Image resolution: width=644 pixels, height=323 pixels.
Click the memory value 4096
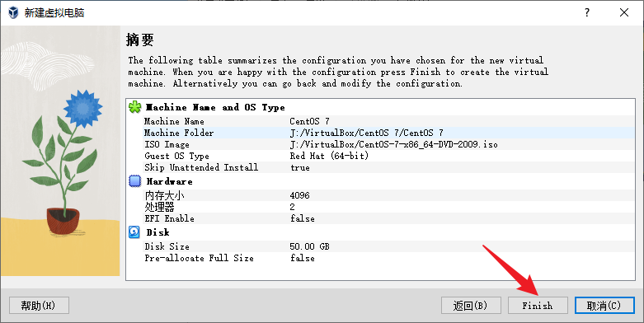[x=300, y=195]
